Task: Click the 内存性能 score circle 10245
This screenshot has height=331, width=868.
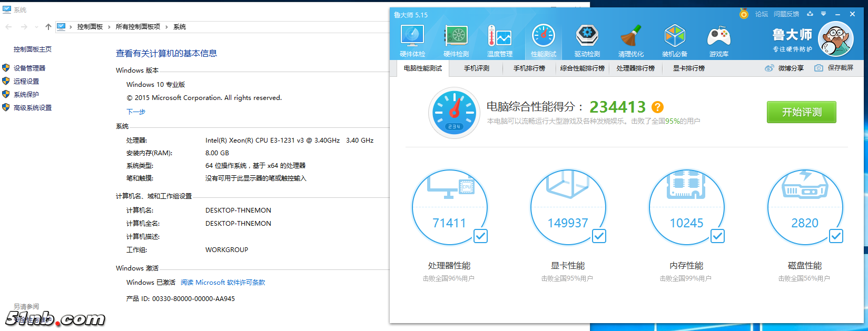Action: click(x=686, y=208)
